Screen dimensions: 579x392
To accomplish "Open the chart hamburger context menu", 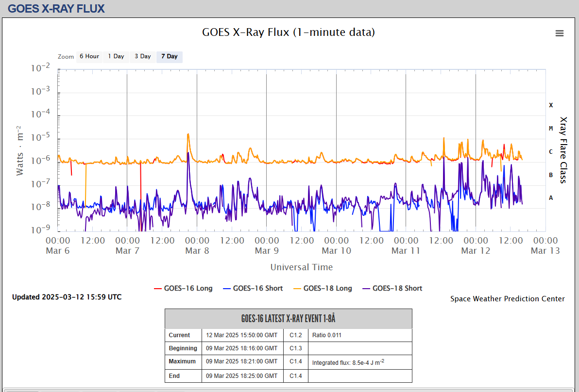I will coord(560,33).
